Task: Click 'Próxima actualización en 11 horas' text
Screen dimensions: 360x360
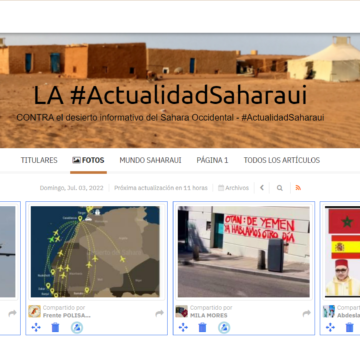Action: 161,188
